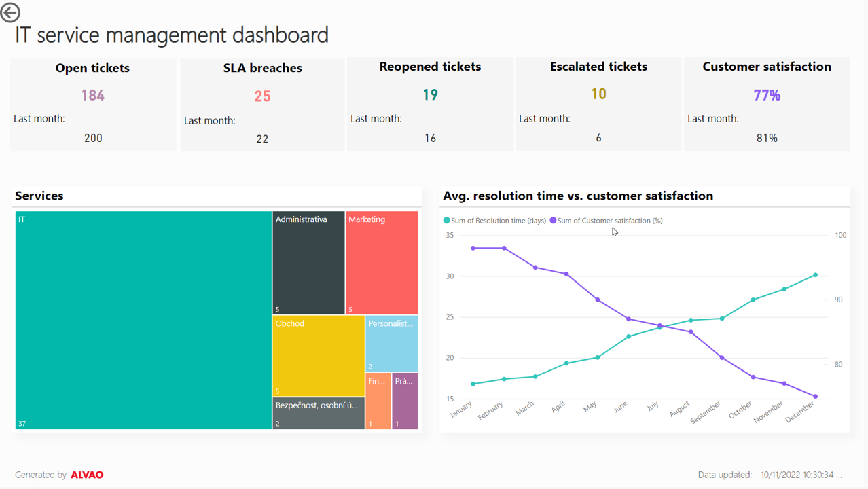This screenshot has width=868, height=489.
Task: Click the purple Prá... treemap tile
Action: 405,401
